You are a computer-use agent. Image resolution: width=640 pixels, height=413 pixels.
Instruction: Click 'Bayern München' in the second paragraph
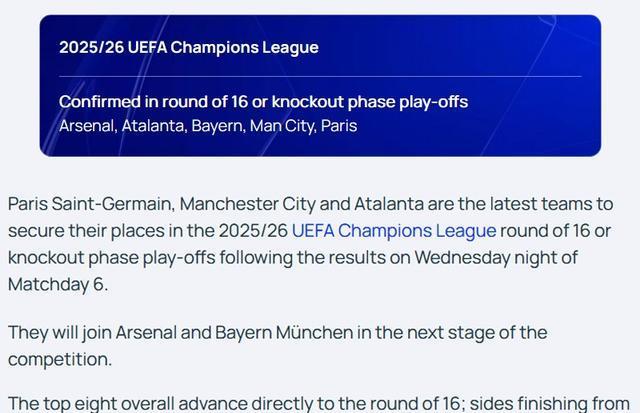283,332
